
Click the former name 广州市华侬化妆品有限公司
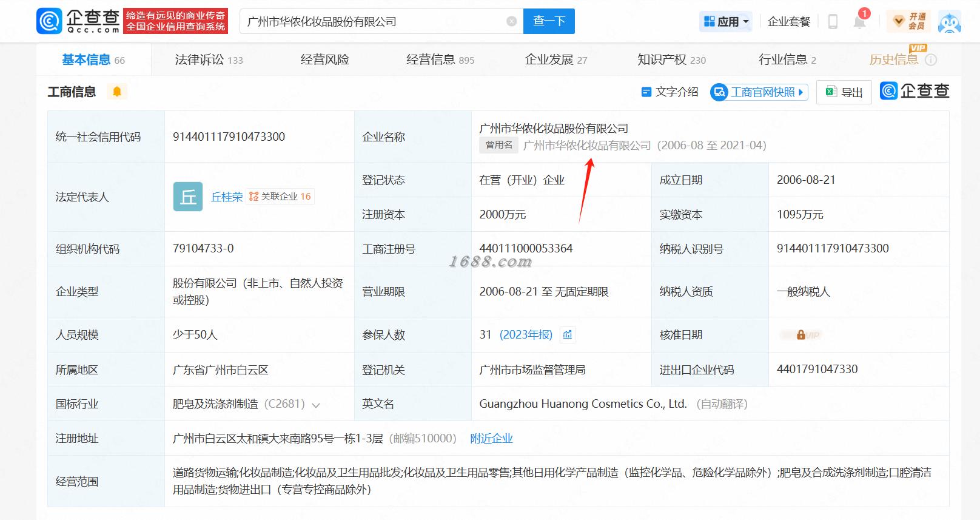587,145
